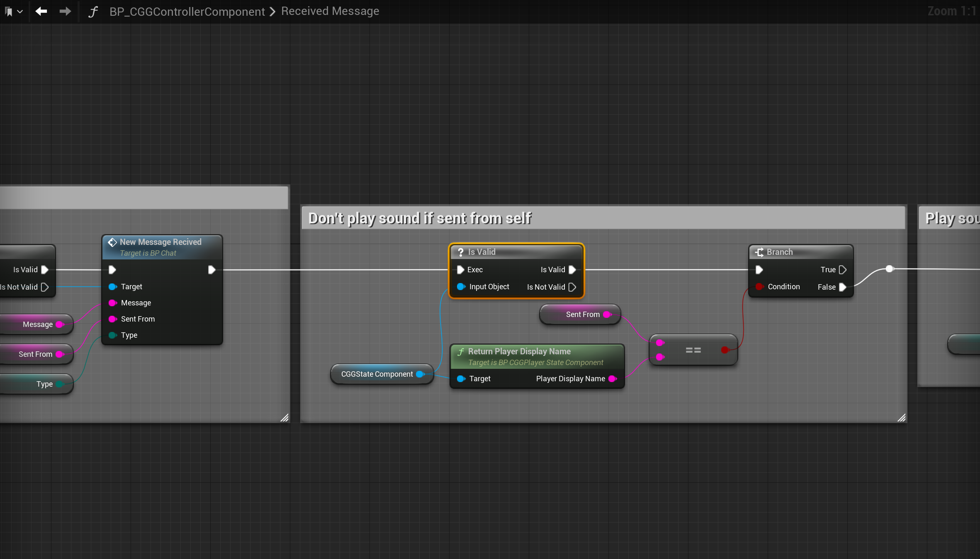
Task: Click the Branch True exec pin
Action: pyautogui.click(x=842, y=270)
